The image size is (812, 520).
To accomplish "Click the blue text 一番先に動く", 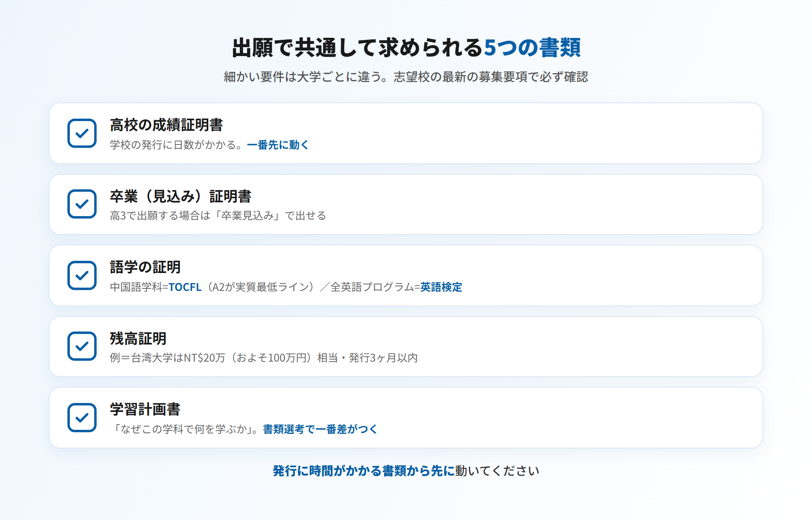I will click(x=278, y=145).
